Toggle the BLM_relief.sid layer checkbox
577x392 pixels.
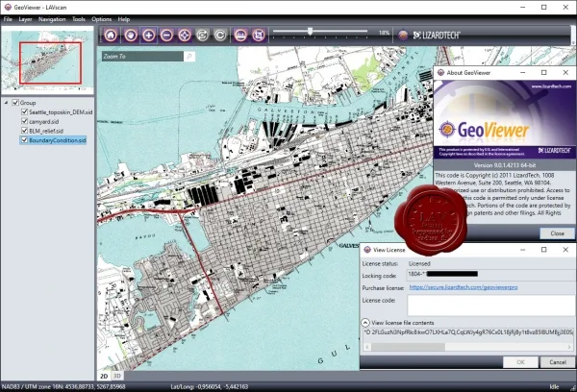(25, 131)
